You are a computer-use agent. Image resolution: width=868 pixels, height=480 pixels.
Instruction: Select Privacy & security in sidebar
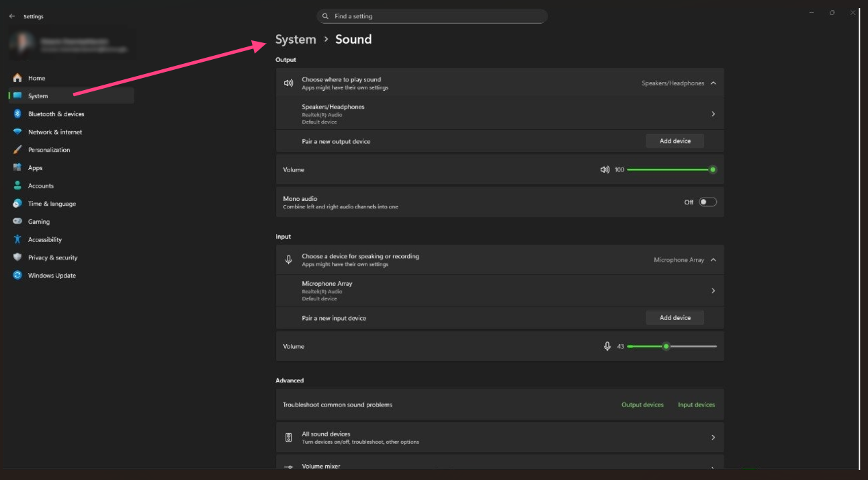52,257
